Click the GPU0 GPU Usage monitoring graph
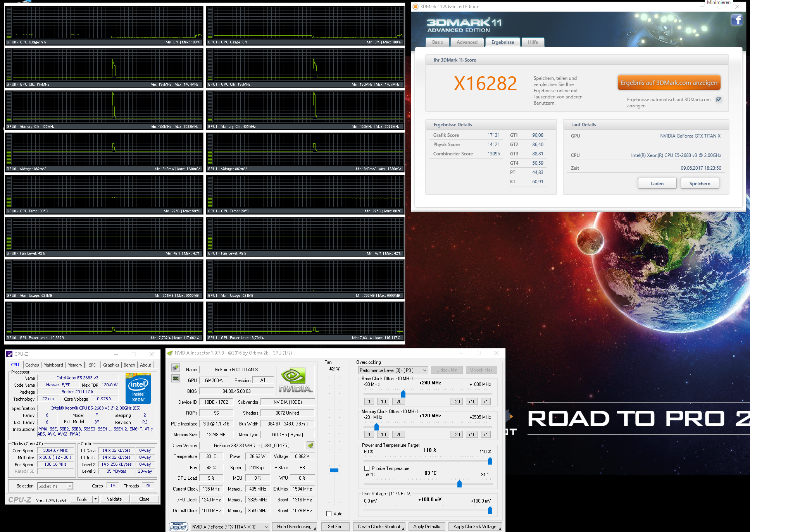 pyautogui.click(x=104, y=26)
